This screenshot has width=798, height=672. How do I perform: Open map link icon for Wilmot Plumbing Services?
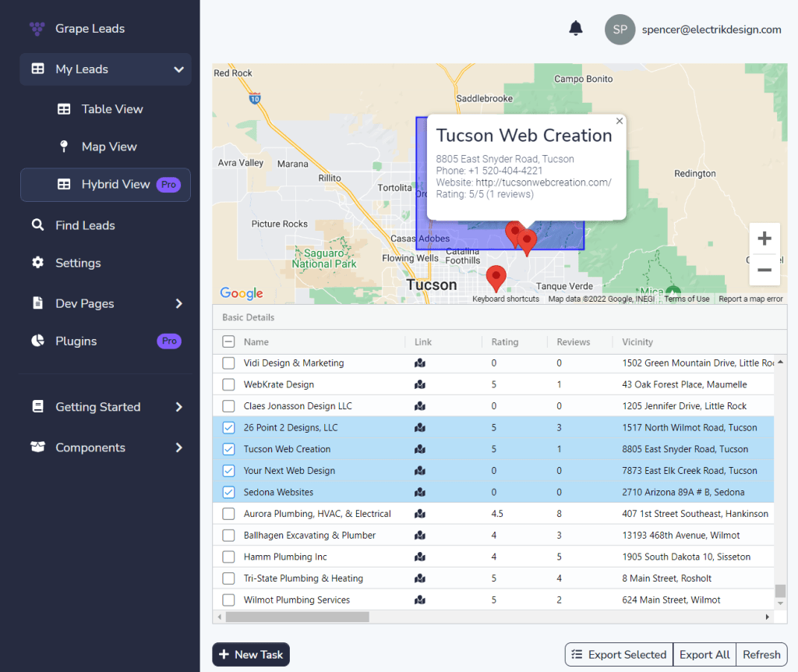pyautogui.click(x=420, y=599)
